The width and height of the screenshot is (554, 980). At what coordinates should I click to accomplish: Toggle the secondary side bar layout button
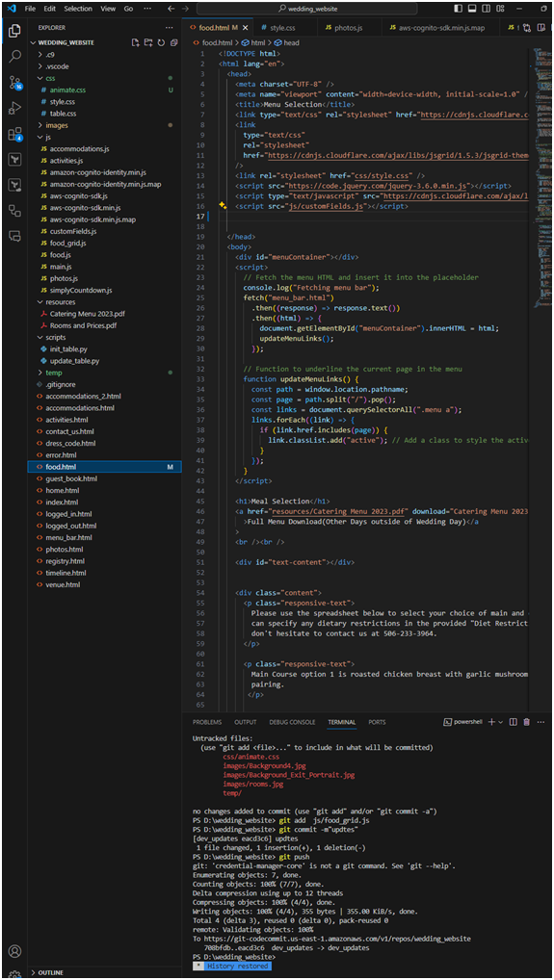coord(485,9)
